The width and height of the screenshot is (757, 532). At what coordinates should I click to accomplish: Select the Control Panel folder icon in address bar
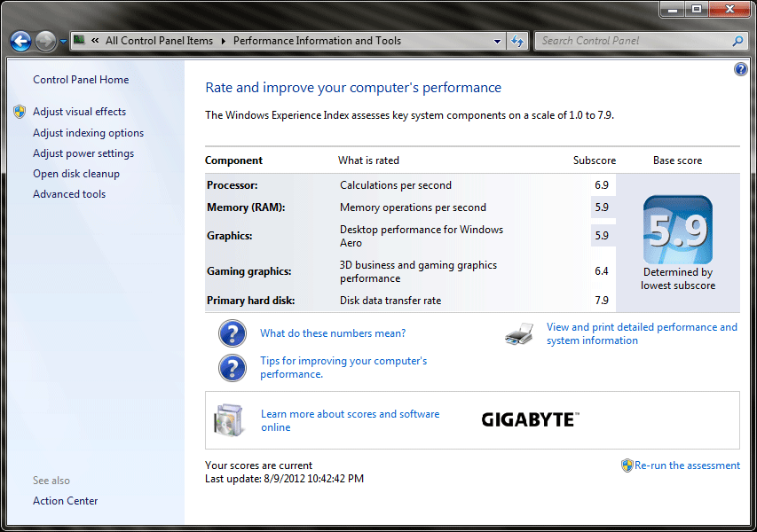[79, 40]
